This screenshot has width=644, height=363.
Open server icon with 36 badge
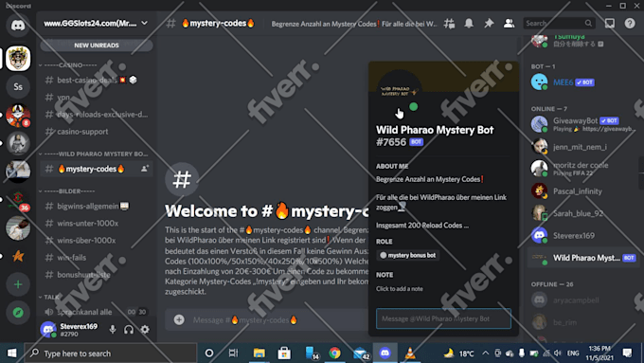pyautogui.click(x=18, y=200)
